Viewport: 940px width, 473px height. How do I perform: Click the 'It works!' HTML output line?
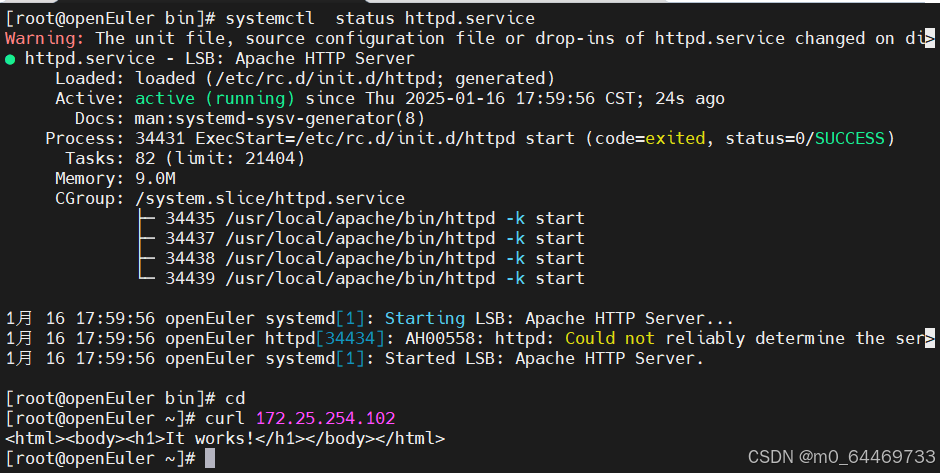click(x=225, y=438)
